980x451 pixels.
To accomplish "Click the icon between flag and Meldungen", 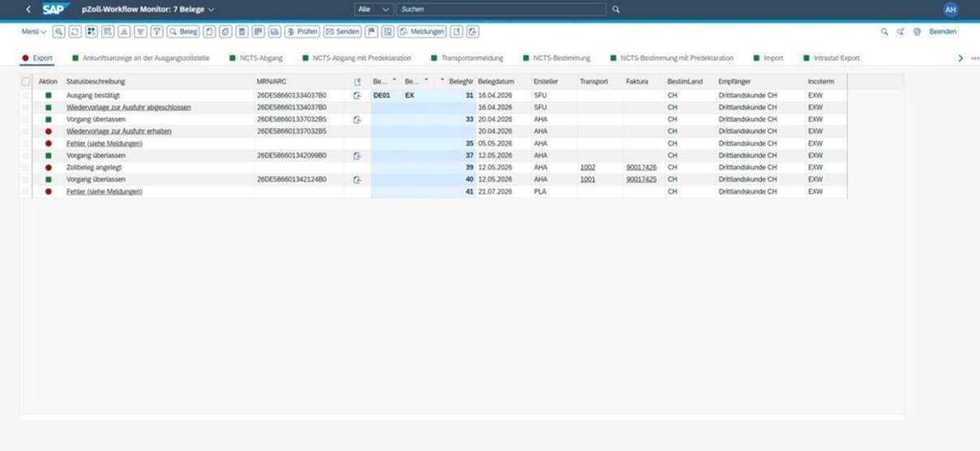I will click(388, 32).
